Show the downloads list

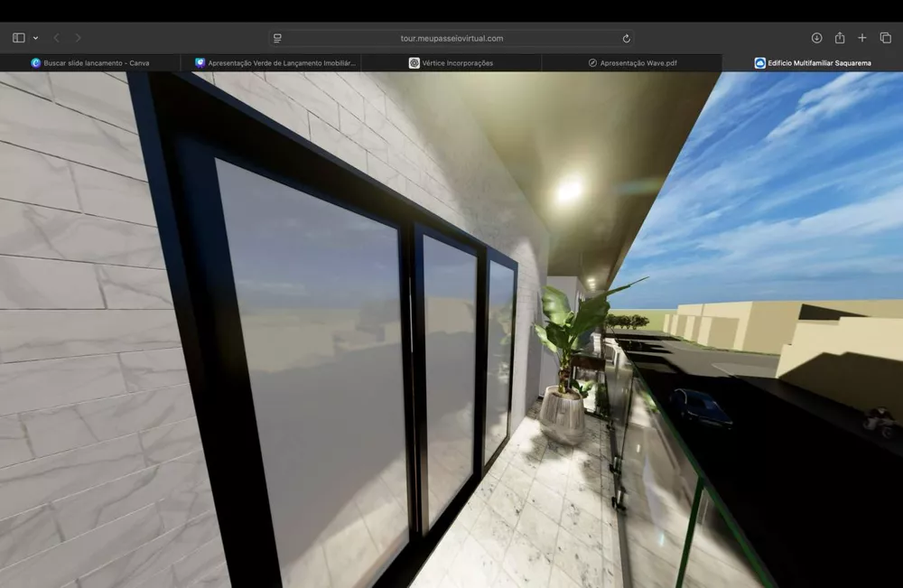[x=816, y=38]
